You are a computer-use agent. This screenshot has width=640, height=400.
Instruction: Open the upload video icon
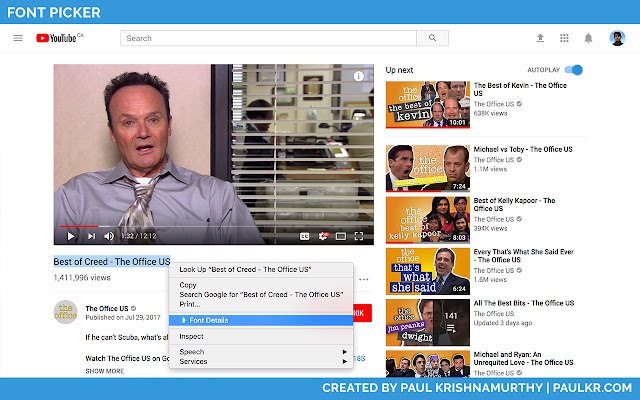[540, 38]
